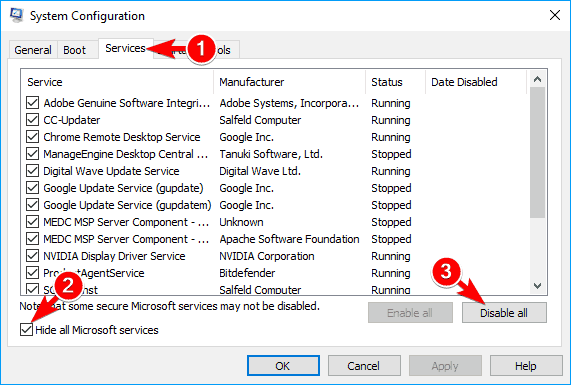
Task: Uncheck Adobe Genuine Software Integrity service
Action: [x=32, y=103]
